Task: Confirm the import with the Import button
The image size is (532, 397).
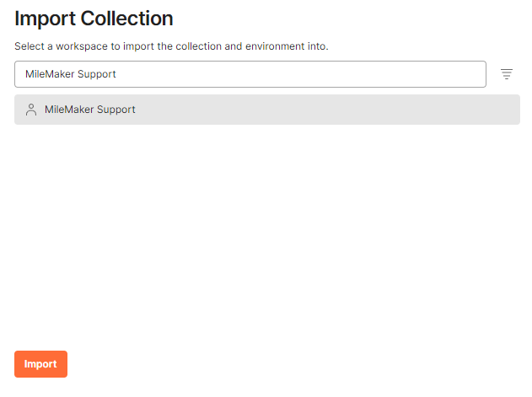Action: [x=40, y=364]
